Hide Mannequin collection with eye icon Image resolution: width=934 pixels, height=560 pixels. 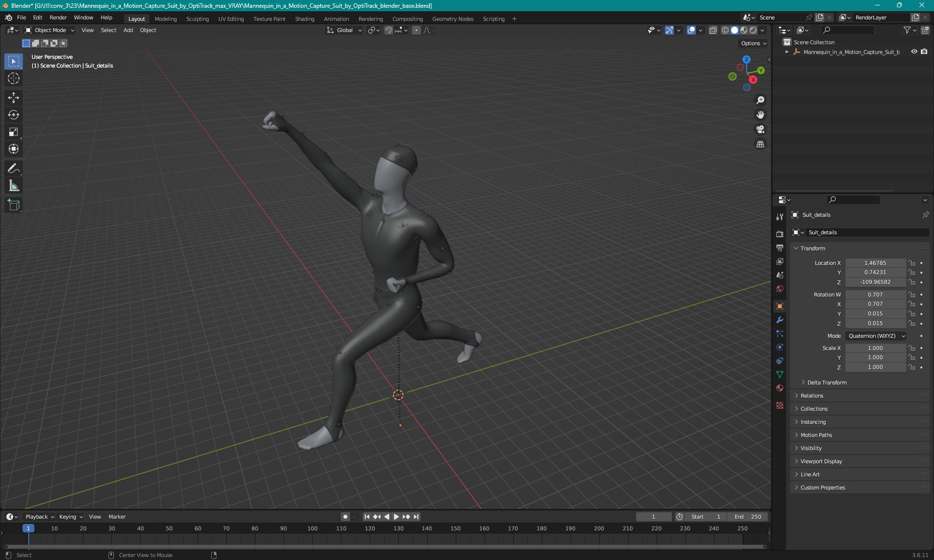pyautogui.click(x=914, y=52)
